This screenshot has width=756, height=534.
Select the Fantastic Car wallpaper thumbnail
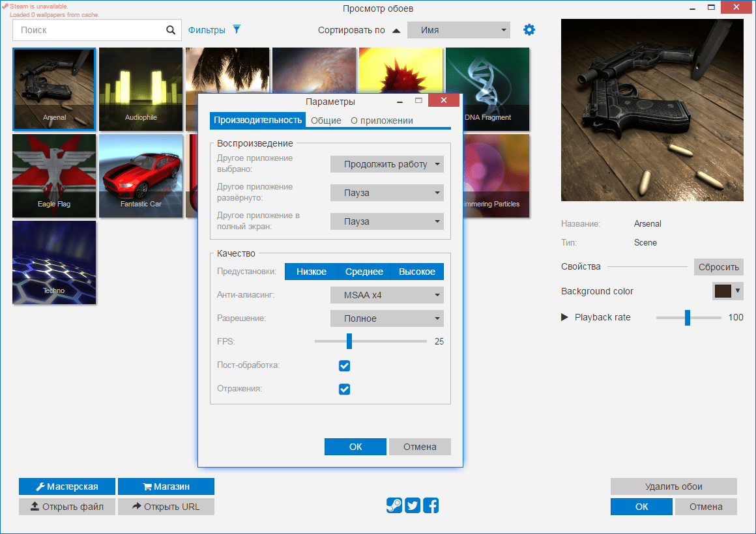pyautogui.click(x=141, y=176)
